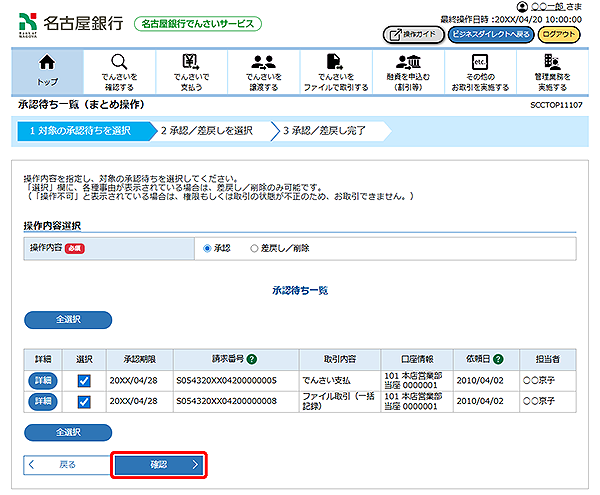Uncheck the でんさい支払 row checkbox
Image resolution: width=600 pixels, height=495 pixels.
pyautogui.click(x=84, y=380)
